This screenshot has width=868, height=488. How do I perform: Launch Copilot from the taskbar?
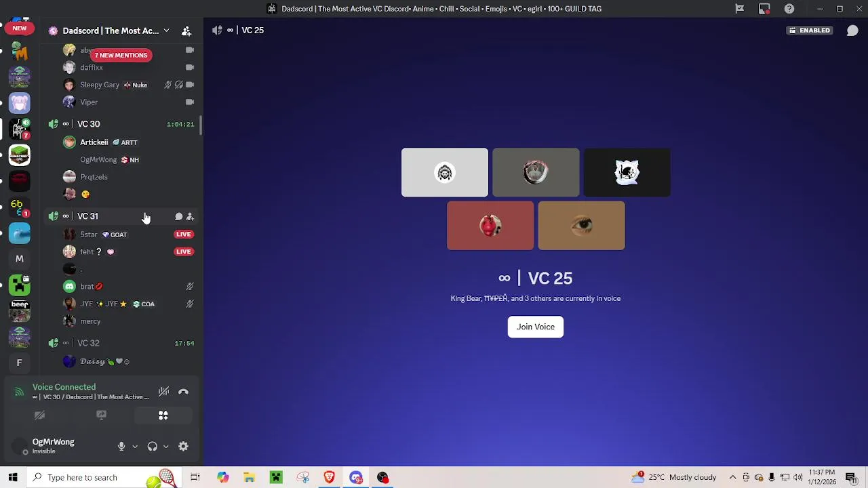click(x=223, y=477)
